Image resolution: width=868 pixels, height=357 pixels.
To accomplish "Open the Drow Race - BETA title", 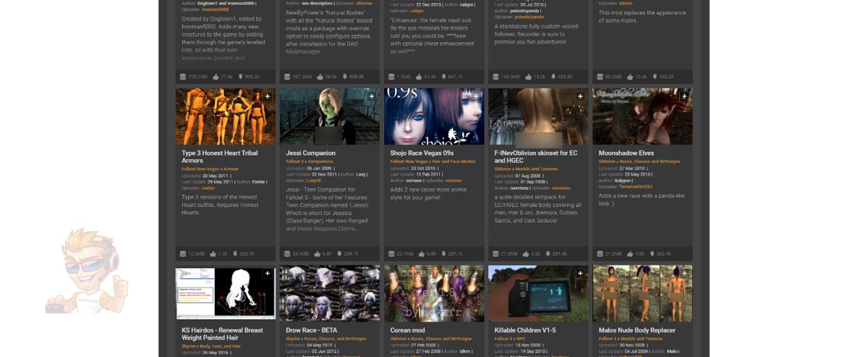I will tap(311, 329).
